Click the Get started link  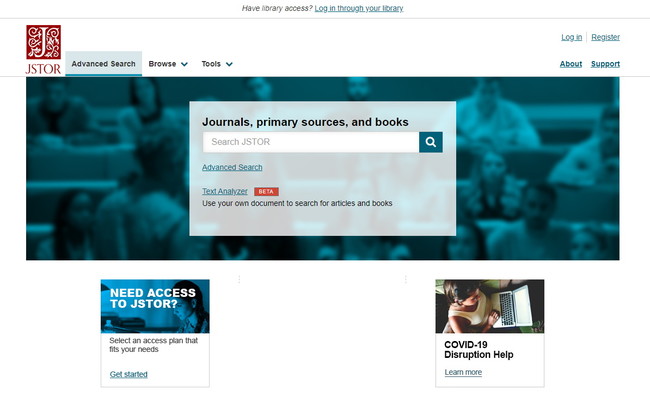[x=129, y=374]
